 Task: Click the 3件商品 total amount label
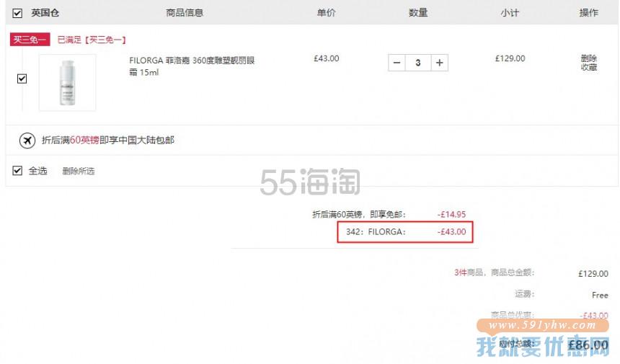[x=495, y=272]
